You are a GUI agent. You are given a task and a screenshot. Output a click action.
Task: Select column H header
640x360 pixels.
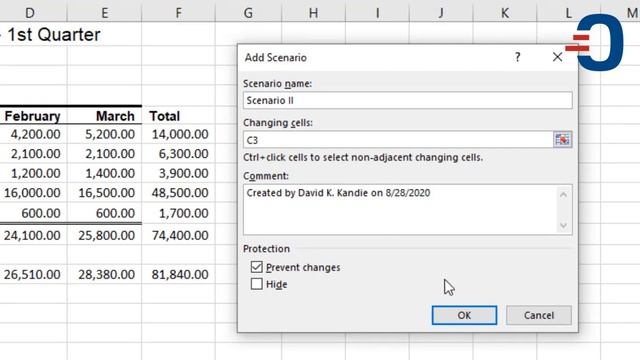[x=313, y=13]
